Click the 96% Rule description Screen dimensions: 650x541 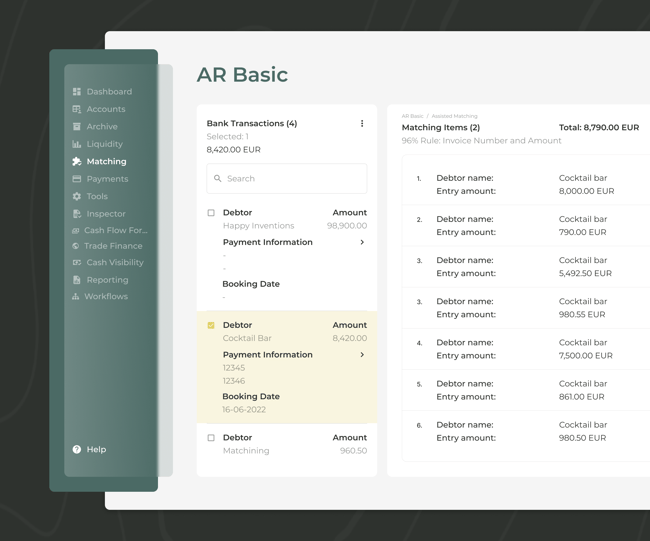click(x=481, y=141)
